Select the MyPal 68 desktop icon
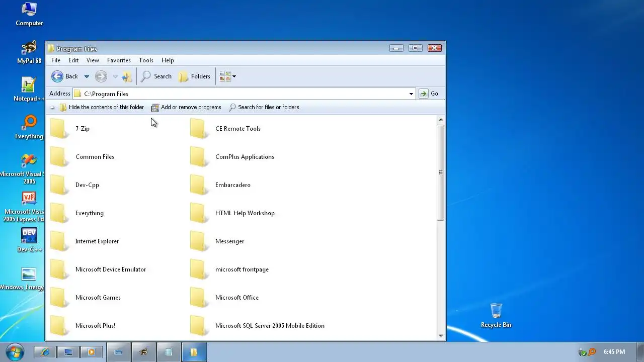Screen dimensions: 644x362 [x=29, y=52]
